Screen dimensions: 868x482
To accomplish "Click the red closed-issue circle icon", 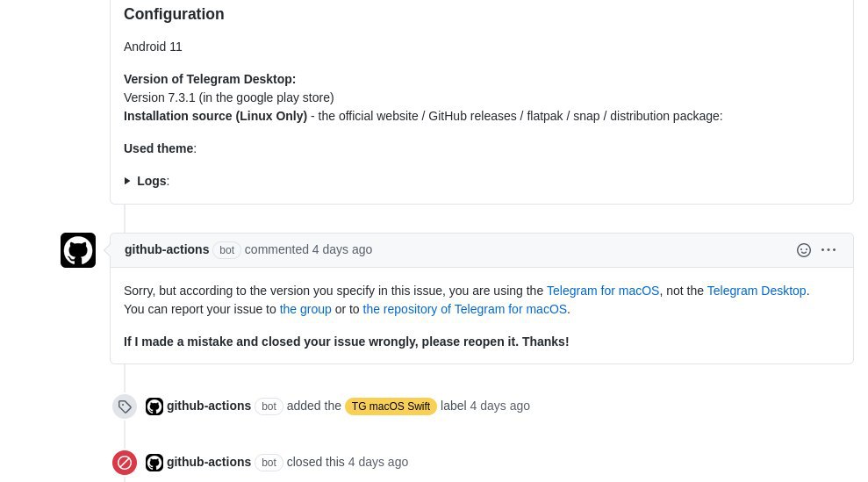I will [125, 462].
